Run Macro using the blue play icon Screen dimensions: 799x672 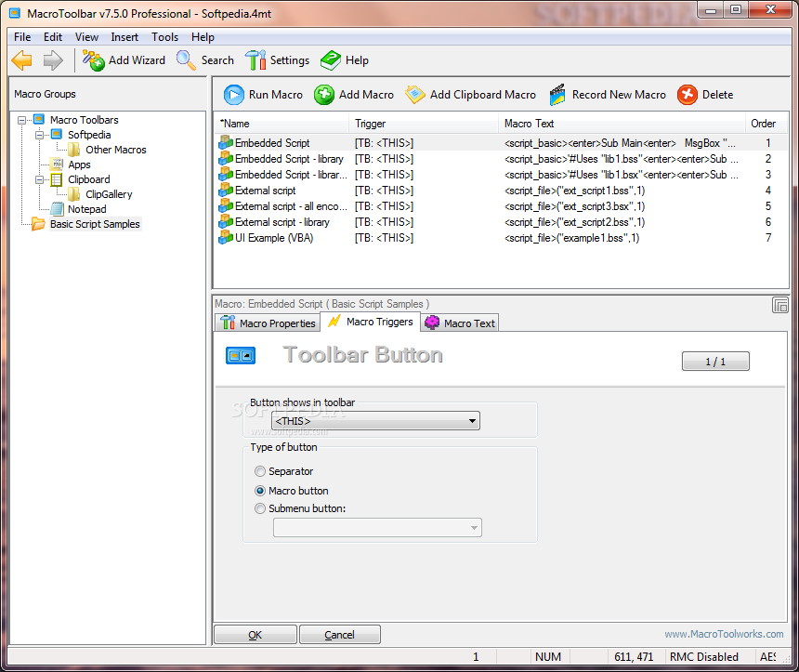click(x=234, y=95)
